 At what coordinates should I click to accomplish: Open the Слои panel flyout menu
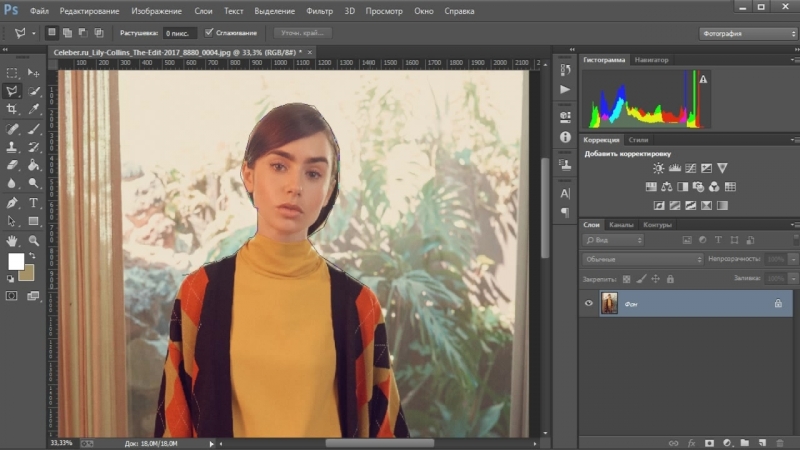click(x=793, y=224)
